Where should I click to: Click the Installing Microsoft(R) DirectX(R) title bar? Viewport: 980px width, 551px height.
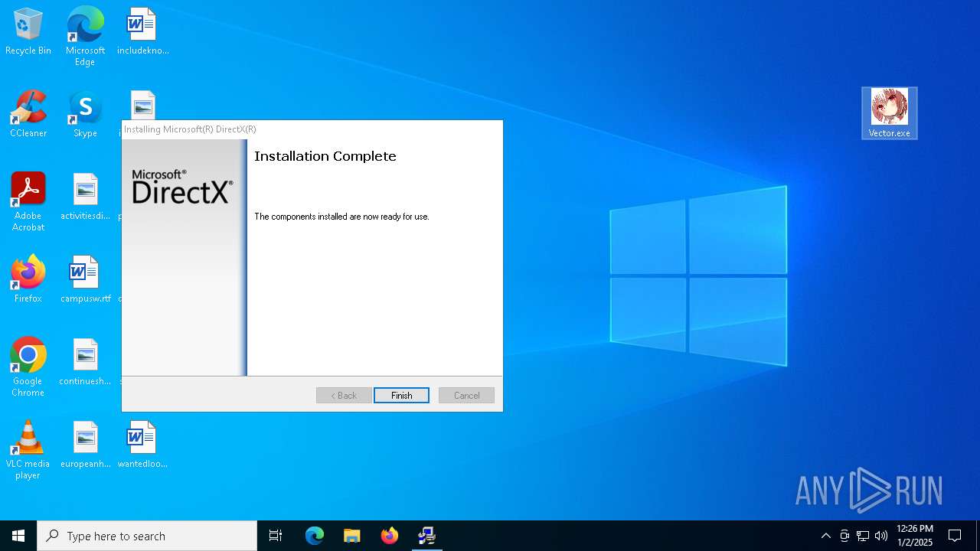tap(312, 129)
